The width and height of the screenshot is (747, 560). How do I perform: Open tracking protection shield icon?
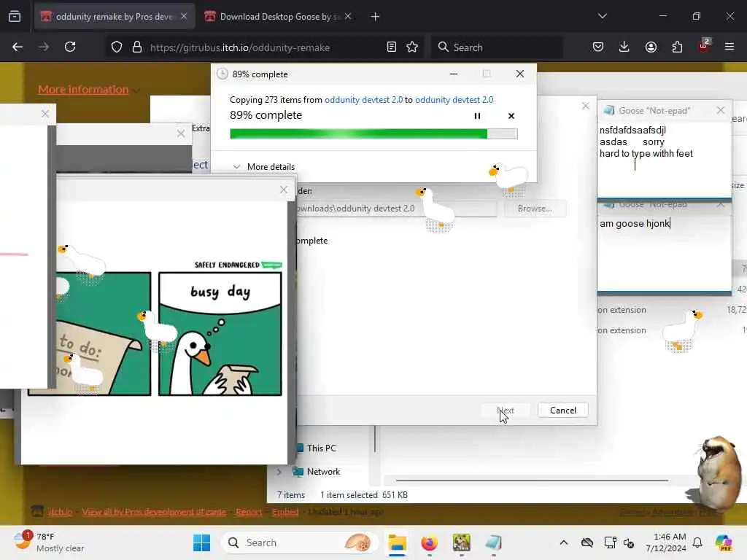116,47
